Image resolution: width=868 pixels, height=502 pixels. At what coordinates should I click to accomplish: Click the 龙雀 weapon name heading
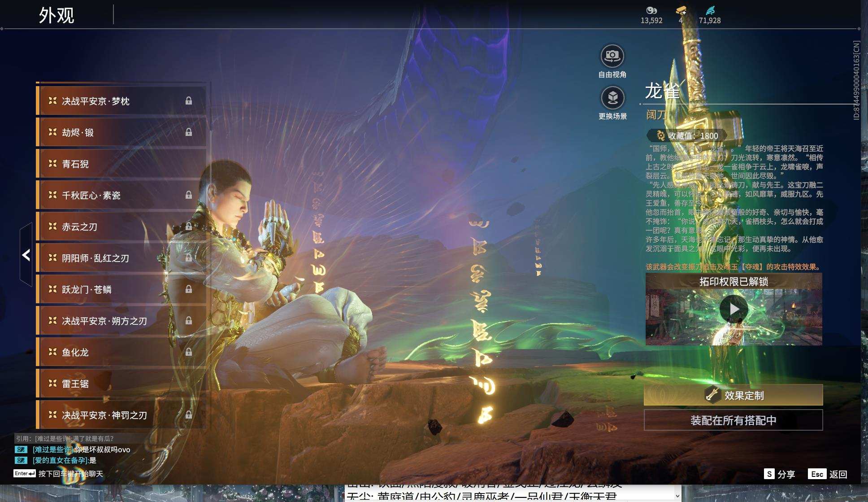coord(662,91)
